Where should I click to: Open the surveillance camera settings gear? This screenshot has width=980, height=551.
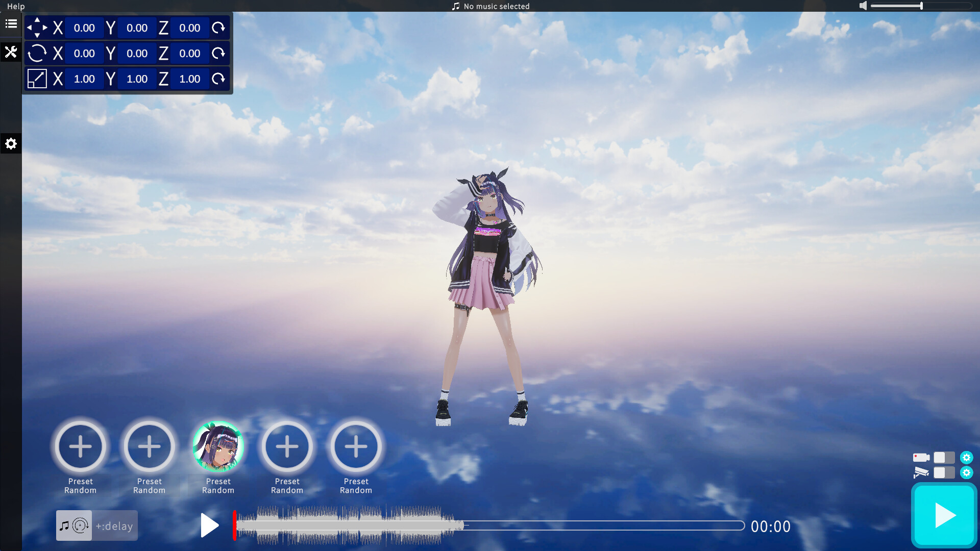(966, 473)
